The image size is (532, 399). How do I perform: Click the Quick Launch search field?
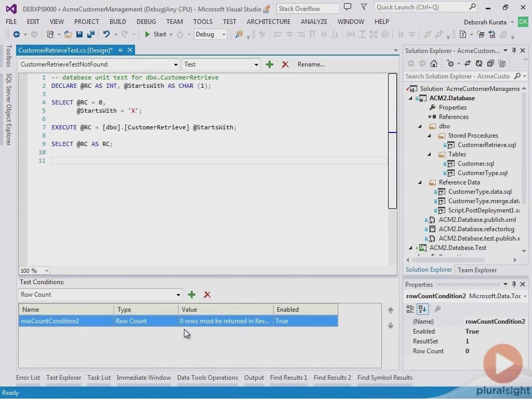[426, 7]
